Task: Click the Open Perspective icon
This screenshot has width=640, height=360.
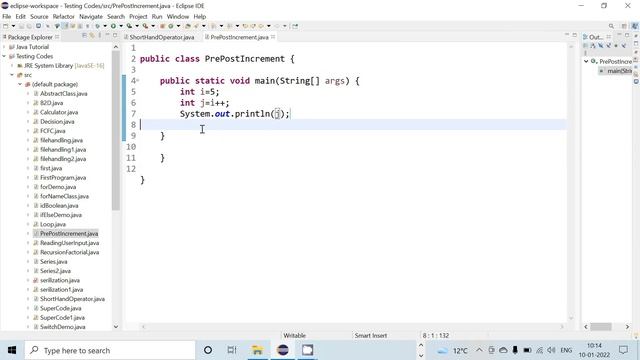Action: pos(624,26)
